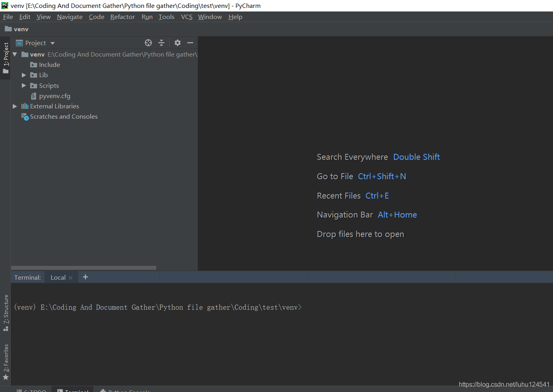Click the 'Navigation Bar' text

pos(345,215)
